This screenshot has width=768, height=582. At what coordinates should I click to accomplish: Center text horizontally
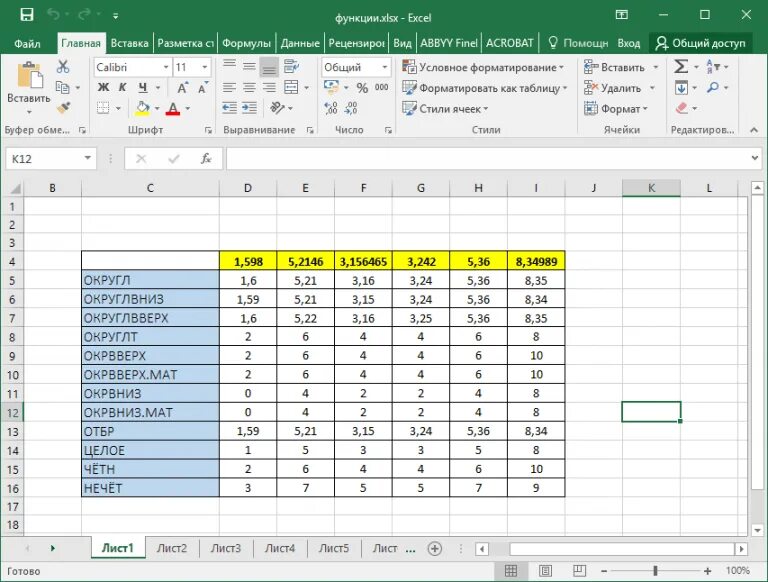[x=249, y=88]
